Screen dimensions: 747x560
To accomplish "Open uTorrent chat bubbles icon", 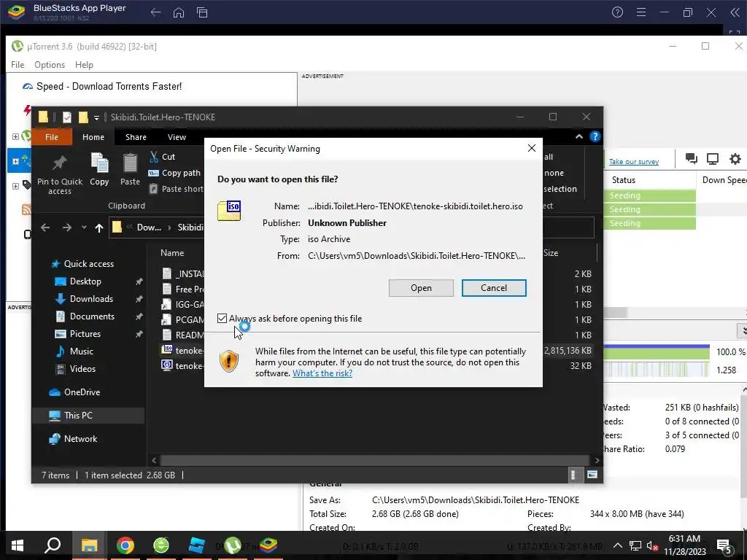I will 692,159.
